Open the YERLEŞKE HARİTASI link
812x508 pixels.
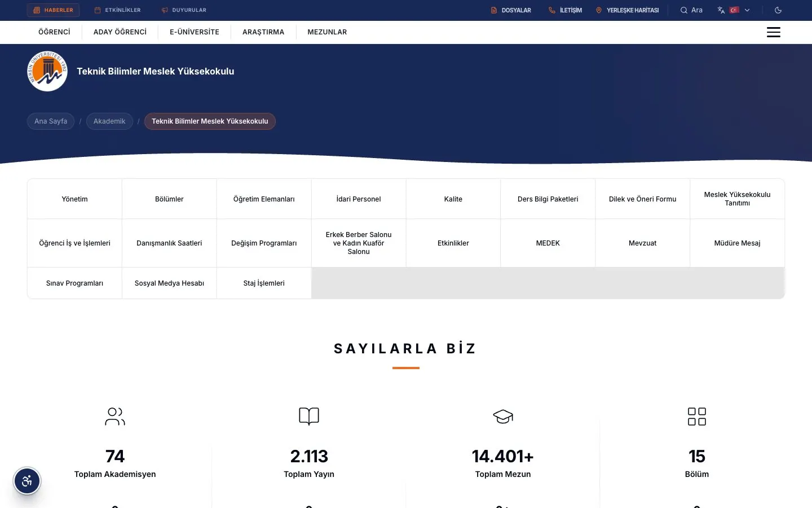[x=627, y=10]
